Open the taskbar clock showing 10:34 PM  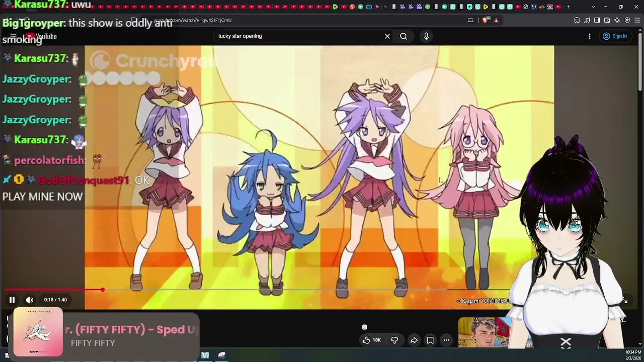click(x=633, y=355)
